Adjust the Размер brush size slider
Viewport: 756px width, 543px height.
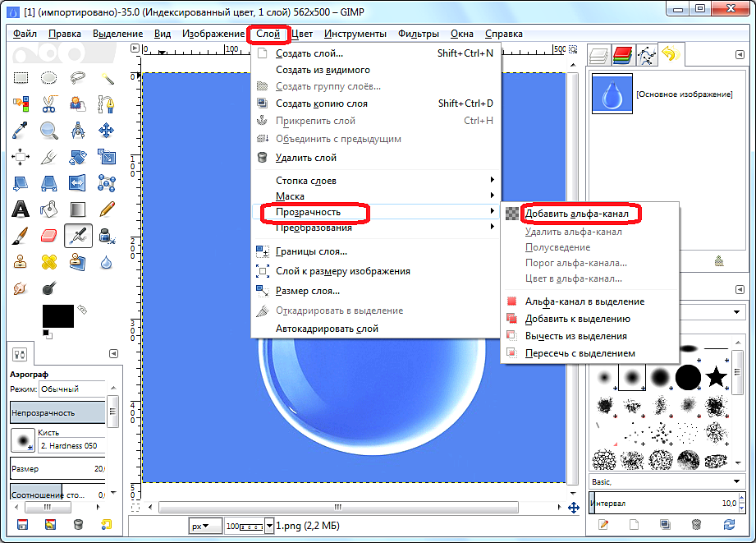pos(57,469)
